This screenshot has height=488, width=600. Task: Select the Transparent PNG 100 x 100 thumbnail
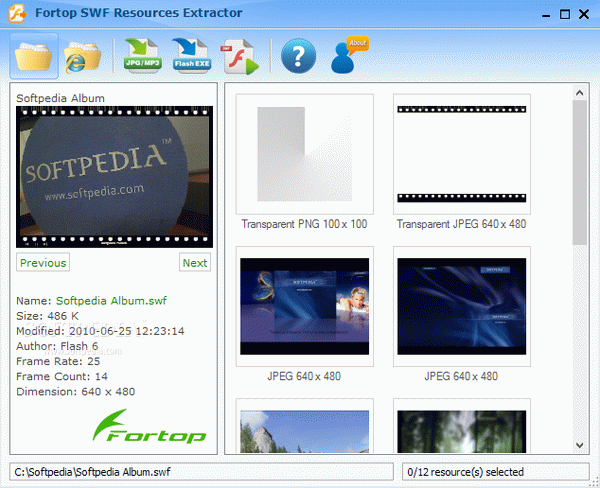pos(305,154)
